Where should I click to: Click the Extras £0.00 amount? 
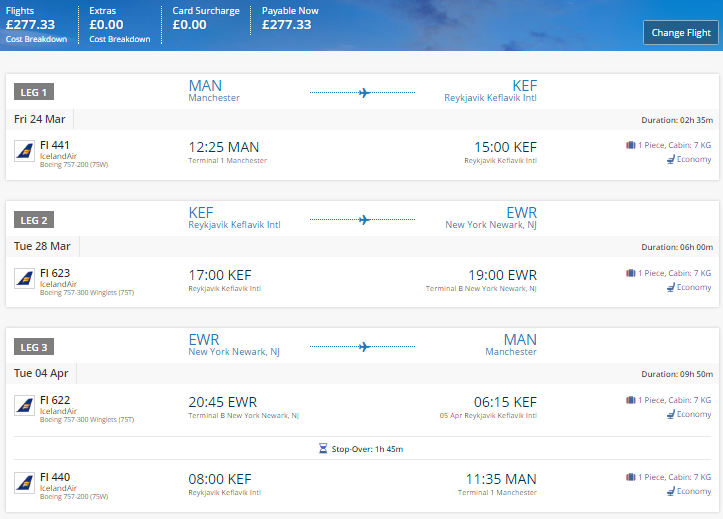tap(107, 24)
